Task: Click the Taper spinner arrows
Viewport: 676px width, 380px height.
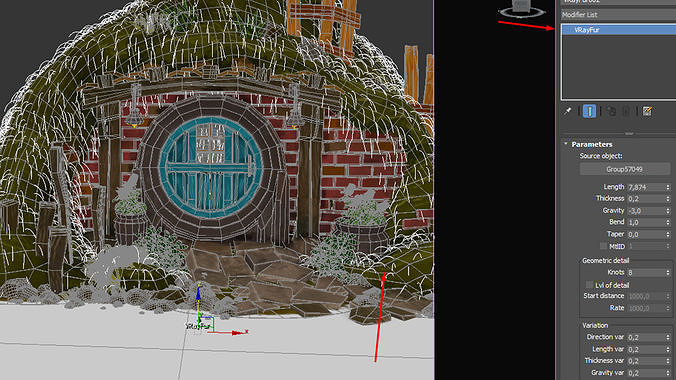Action: pyautogui.click(x=668, y=234)
